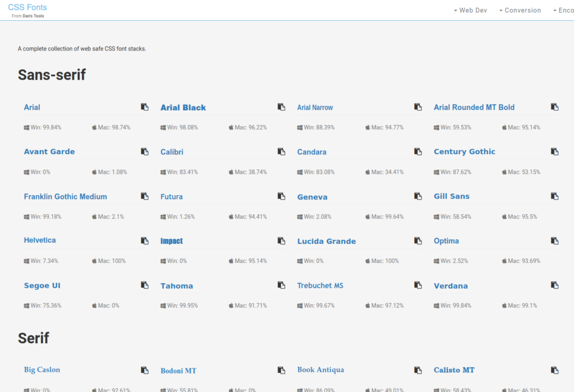Viewport: 574px width, 392px height.
Task: Copy the Arial Rounded MT Bold stack
Action: tap(554, 107)
